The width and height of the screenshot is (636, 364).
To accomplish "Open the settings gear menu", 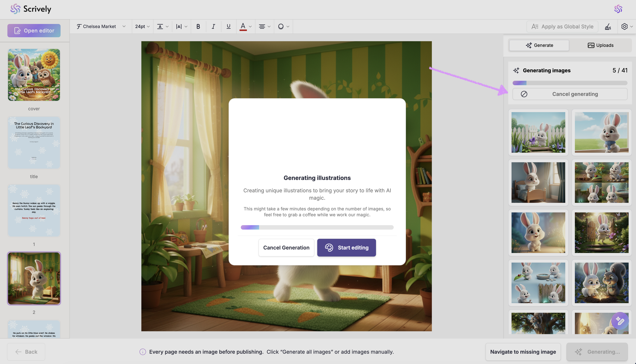I will point(626,27).
